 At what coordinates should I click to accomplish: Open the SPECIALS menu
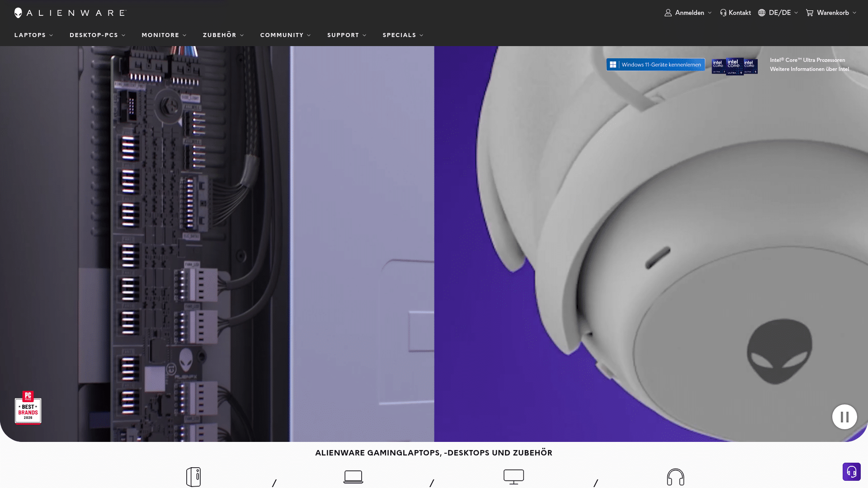point(399,35)
